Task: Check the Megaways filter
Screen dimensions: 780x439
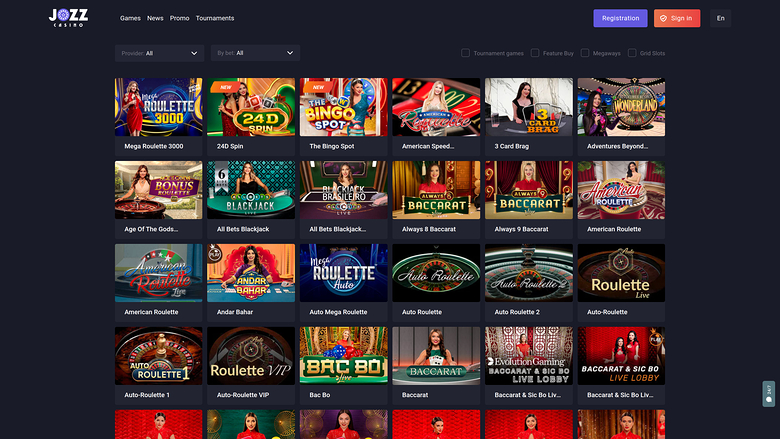Action: pos(585,53)
